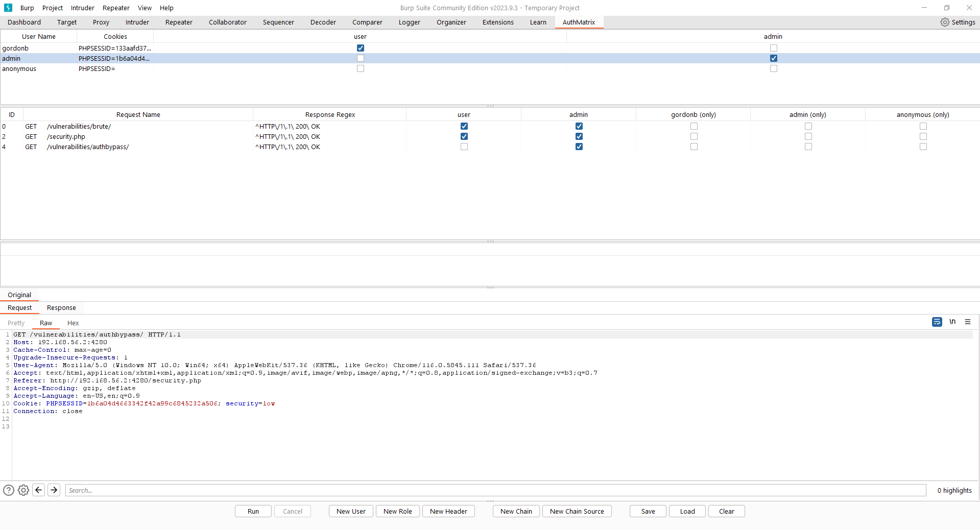Switch editor to Pretty view
Screen dimensions: 980x530
point(16,323)
